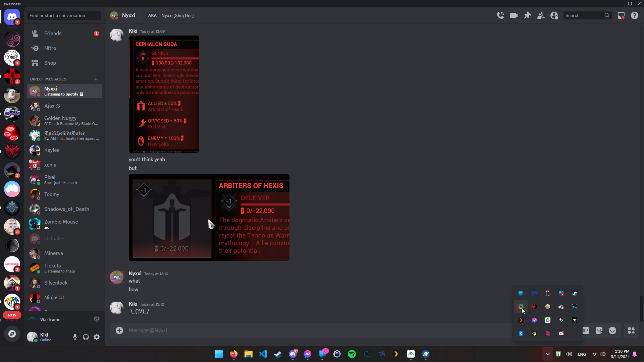Open the Windows Start menu
644x362 pixels.
219,354
